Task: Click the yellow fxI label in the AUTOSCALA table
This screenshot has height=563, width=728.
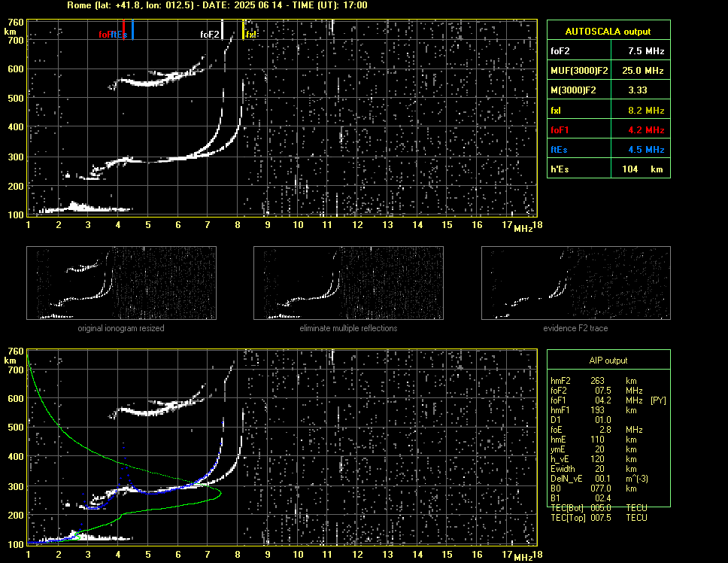Action: 556,111
